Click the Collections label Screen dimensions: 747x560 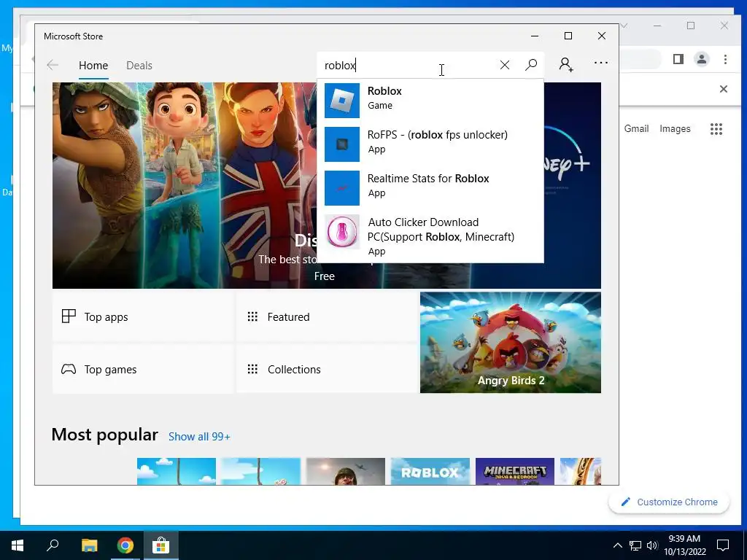point(294,369)
